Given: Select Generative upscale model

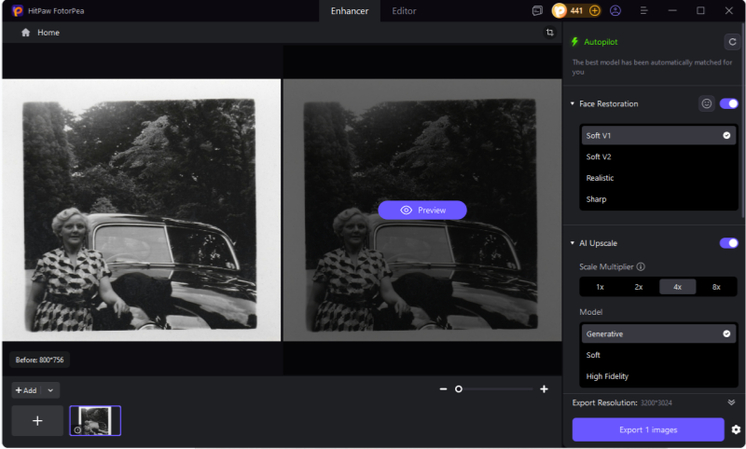Looking at the screenshot, I should [658, 334].
